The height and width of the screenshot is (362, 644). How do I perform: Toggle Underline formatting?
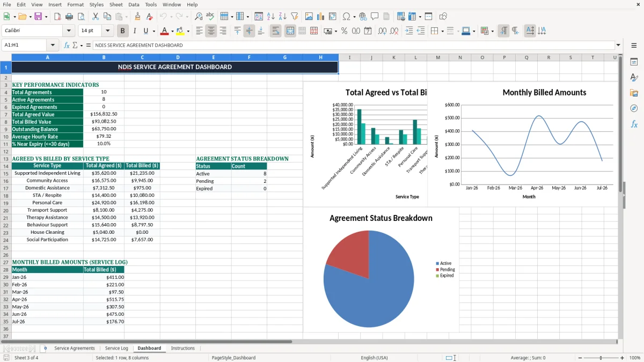click(x=145, y=31)
